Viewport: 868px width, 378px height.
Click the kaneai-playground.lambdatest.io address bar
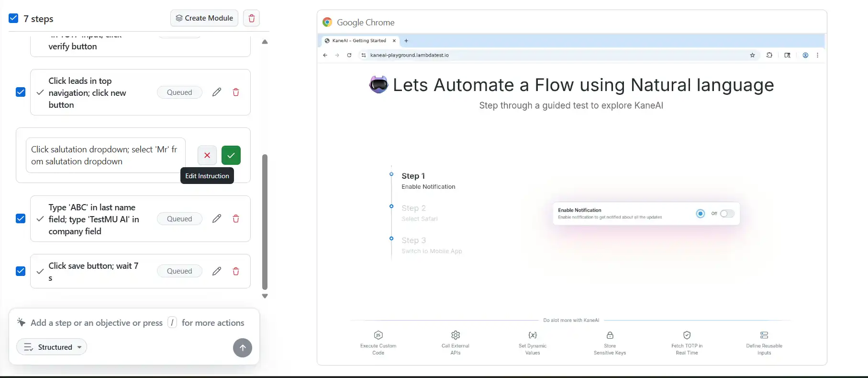point(558,55)
